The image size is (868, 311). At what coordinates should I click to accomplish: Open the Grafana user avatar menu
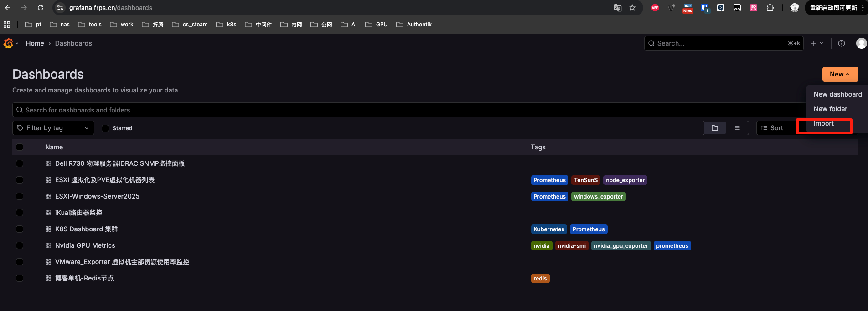tap(861, 43)
